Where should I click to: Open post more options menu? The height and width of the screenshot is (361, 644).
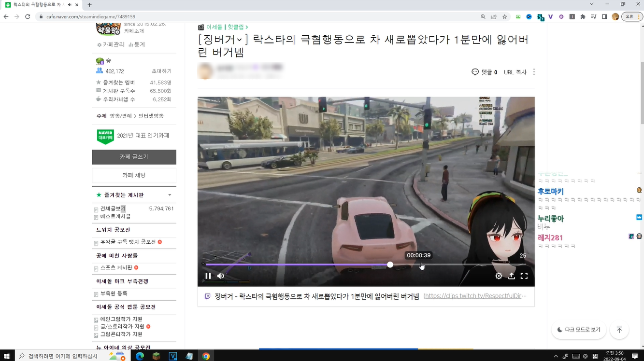coord(534,72)
